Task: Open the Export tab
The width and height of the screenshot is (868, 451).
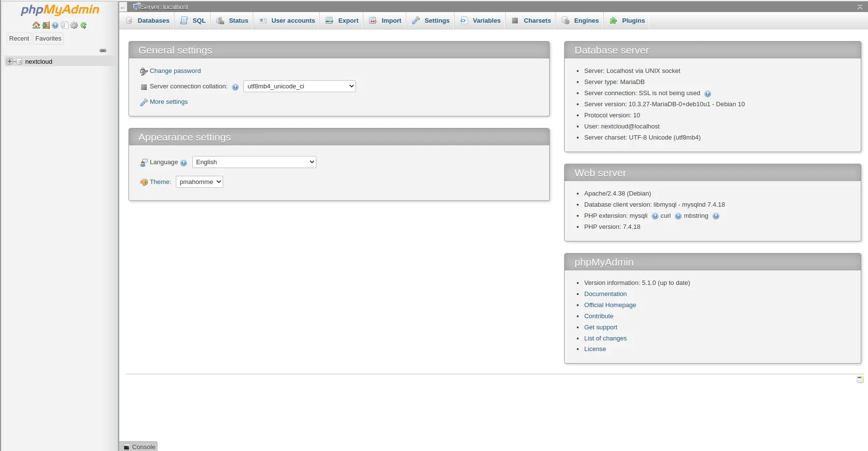Action: 342,21
